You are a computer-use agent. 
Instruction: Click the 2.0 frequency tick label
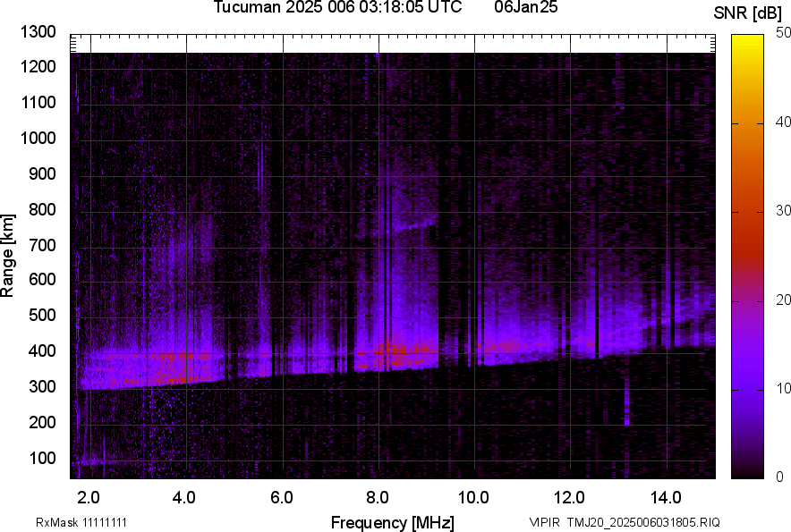(x=89, y=497)
